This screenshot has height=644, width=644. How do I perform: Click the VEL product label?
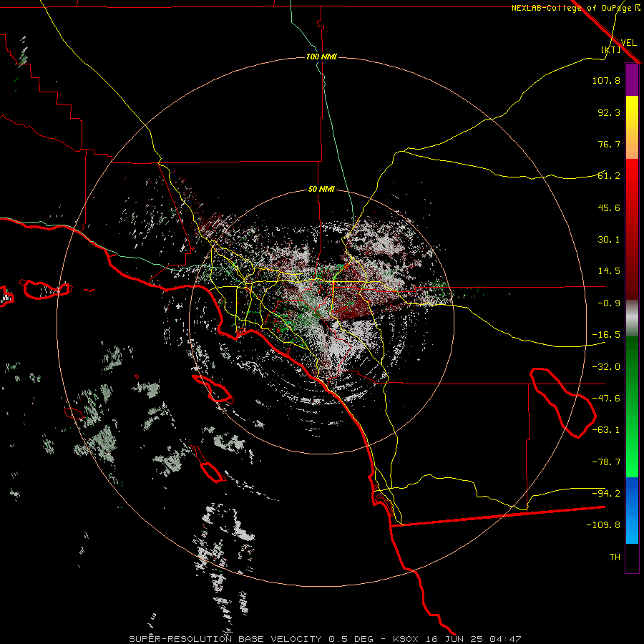pos(629,42)
